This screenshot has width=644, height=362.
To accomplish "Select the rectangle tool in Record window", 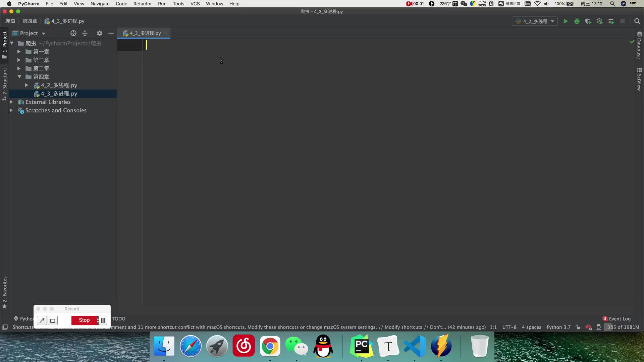I will click(x=53, y=320).
